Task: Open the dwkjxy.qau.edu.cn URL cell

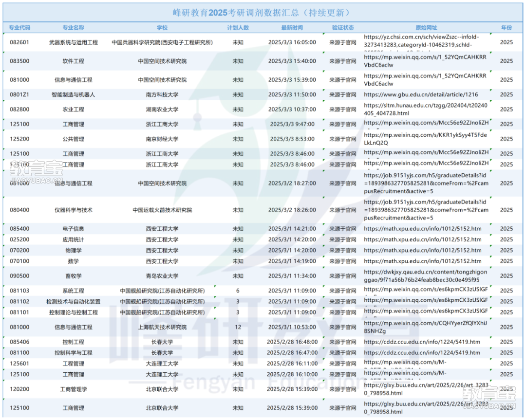Action: 426,276
